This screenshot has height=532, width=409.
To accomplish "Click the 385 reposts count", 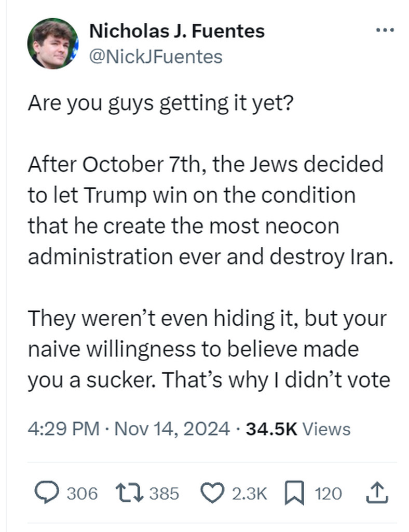I will pos(164,494).
